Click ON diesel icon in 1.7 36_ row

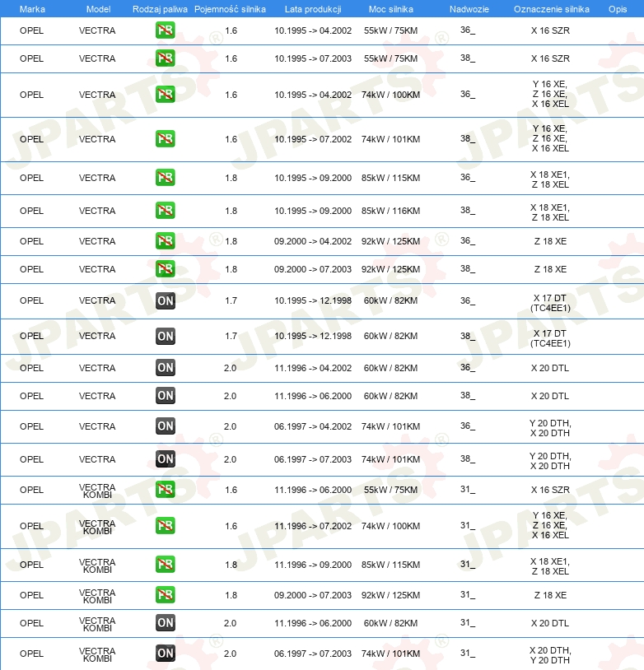(165, 300)
